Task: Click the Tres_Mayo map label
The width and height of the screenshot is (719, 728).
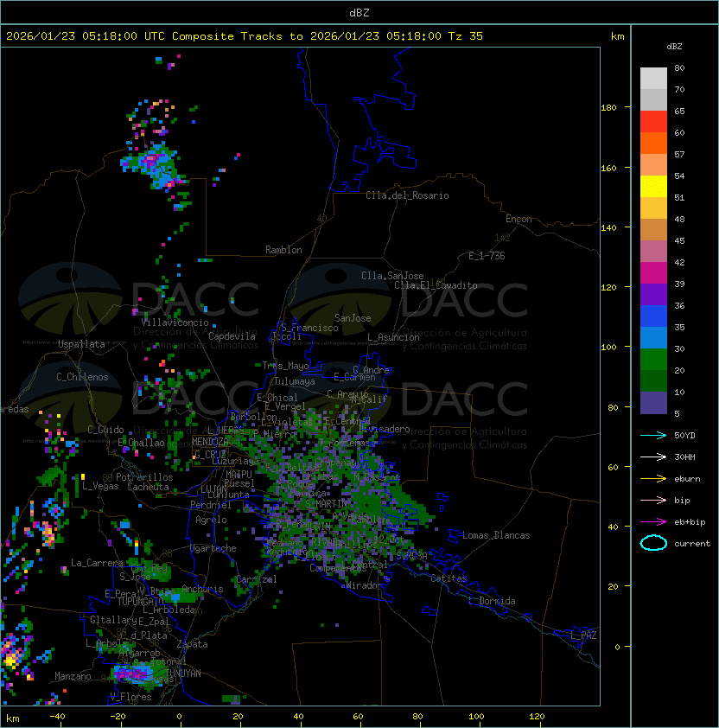Action: pyautogui.click(x=285, y=366)
